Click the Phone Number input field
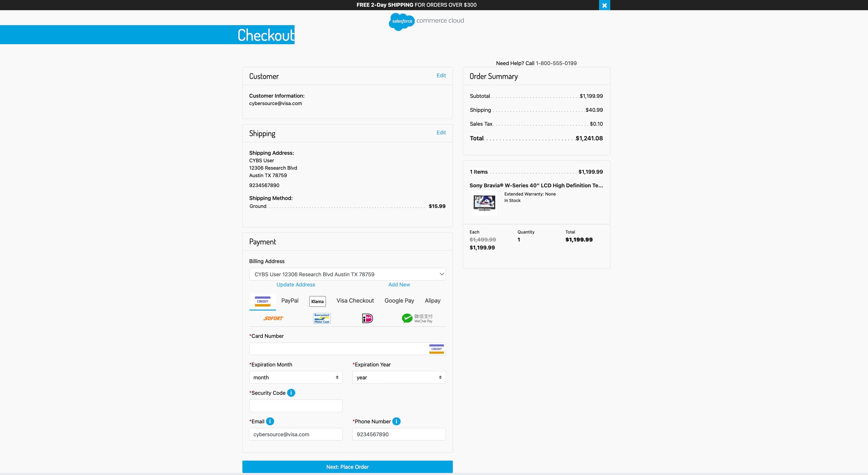The image size is (868, 475). pos(399,434)
